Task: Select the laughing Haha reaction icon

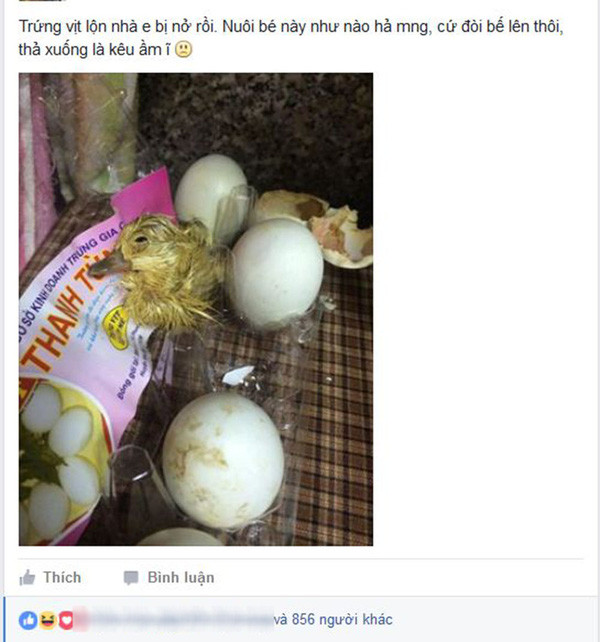Action: click(48, 620)
